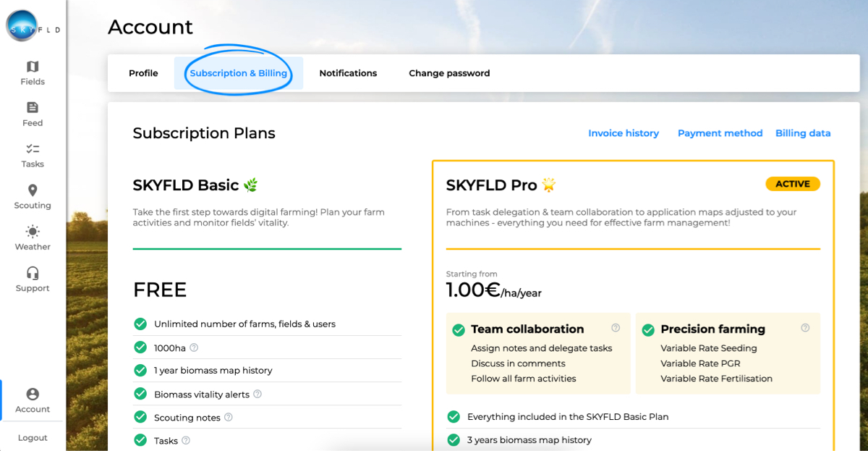
Task: Click help icon beside Biomass vitality alerts
Action: pyautogui.click(x=258, y=394)
